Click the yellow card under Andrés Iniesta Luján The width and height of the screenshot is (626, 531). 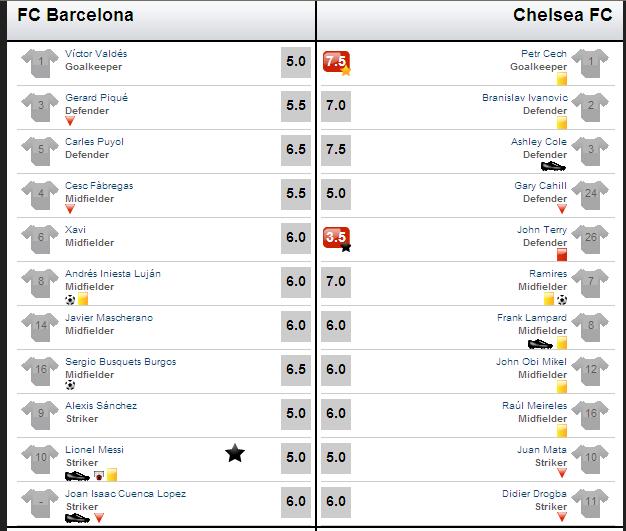(x=83, y=299)
